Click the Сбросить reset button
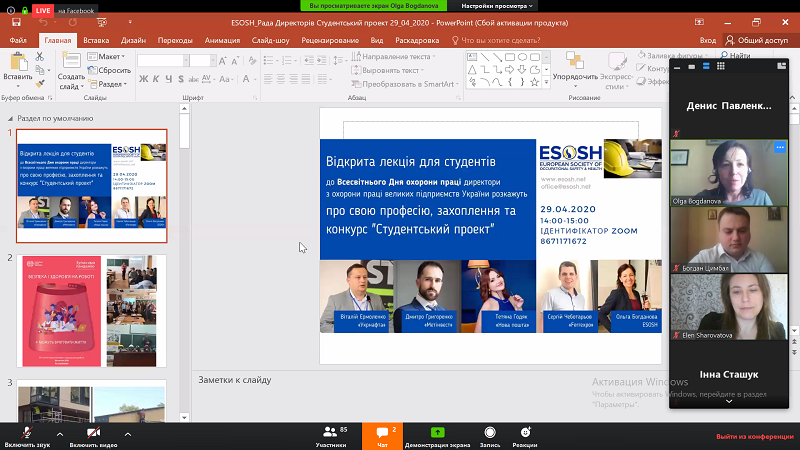800x450 pixels. tap(109, 70)
